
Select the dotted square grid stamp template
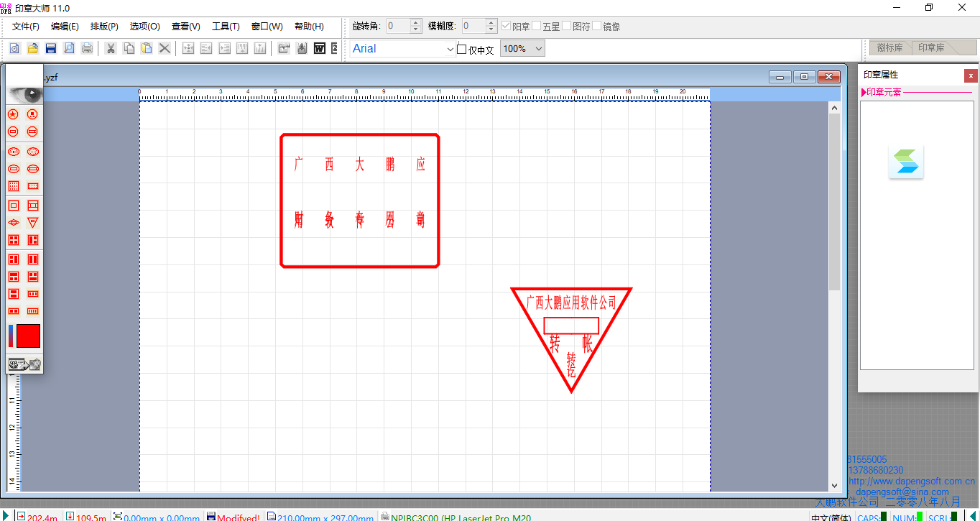click(13, 185)
